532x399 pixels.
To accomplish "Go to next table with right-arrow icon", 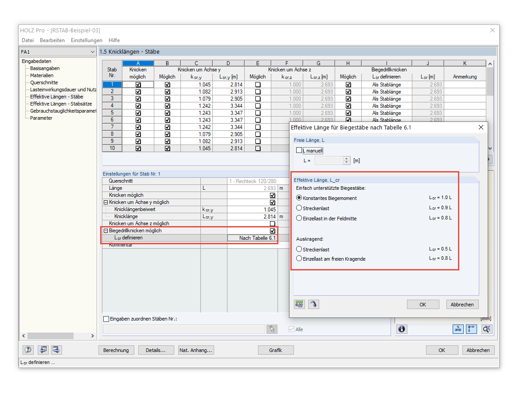I will click(56, 350).
